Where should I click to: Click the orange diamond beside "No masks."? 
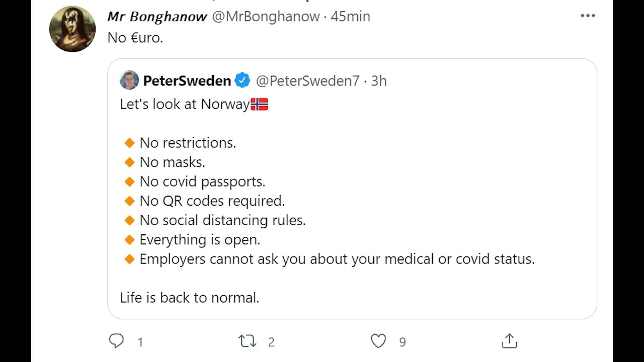(x=129, y=162)
